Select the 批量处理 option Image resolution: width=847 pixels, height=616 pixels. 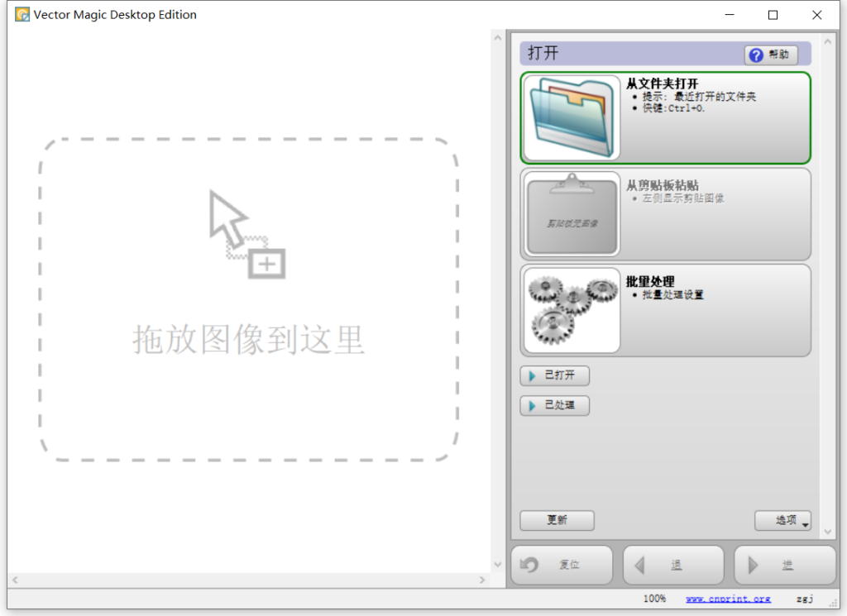click(x=715, y=310)
